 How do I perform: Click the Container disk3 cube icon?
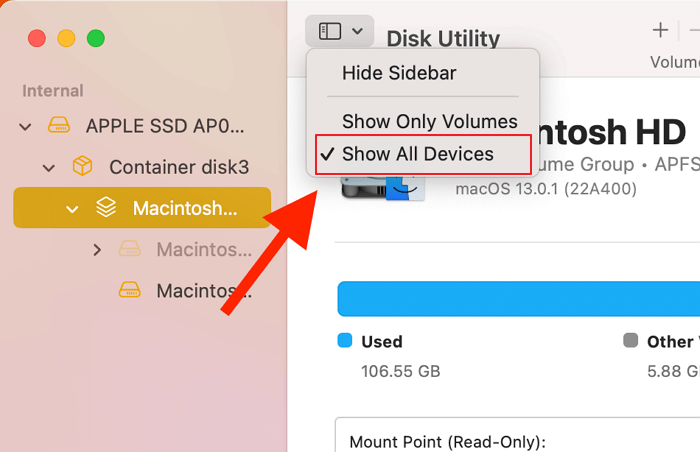point(83,167)
